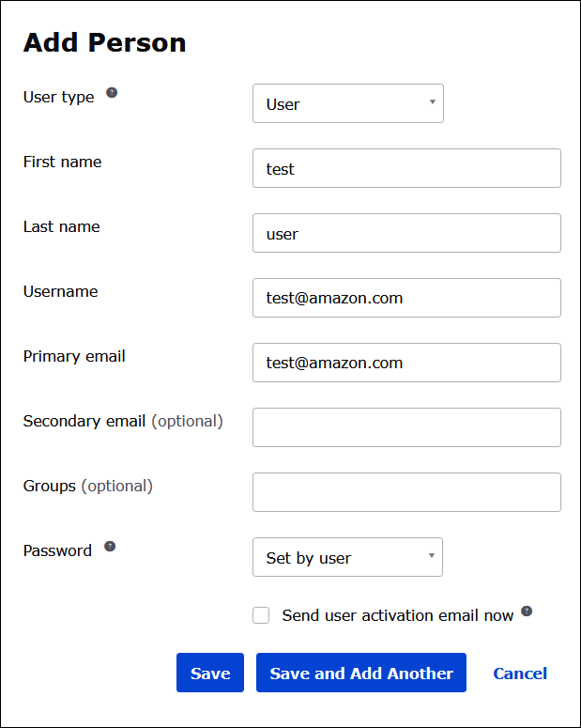The image size is (581, 728).
Task: Click help icon after activation email text
Action: [x=527, y=612]
